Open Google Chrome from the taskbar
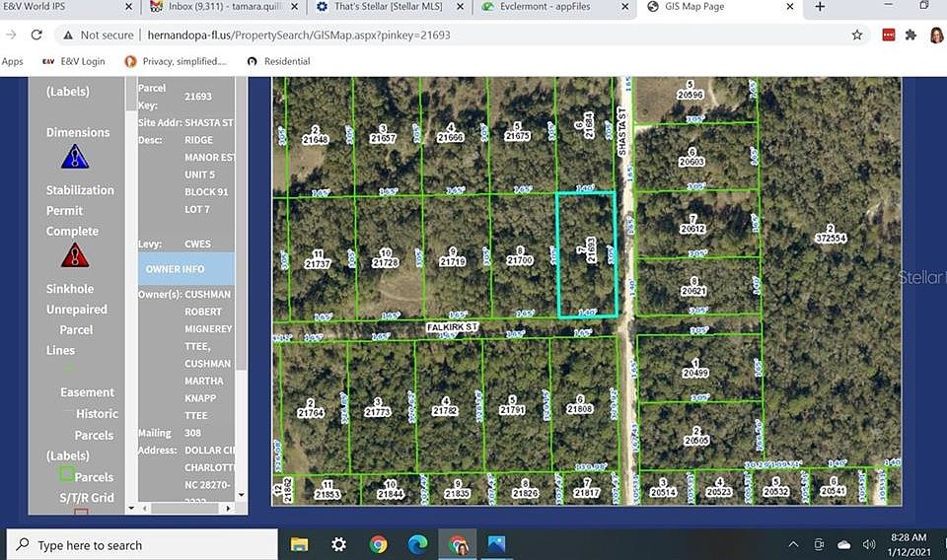Image resolution: width=947 pixels, height=560 pixels. [x=378, y=545]
